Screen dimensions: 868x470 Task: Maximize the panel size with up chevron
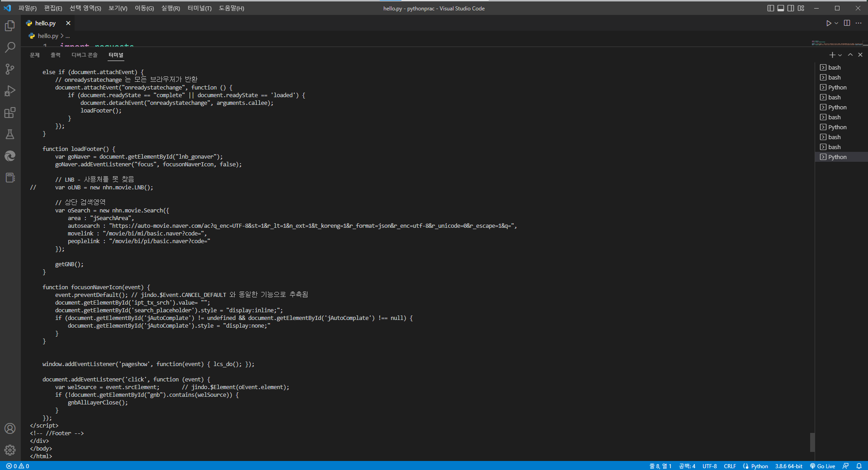click(x=850, y=55)
